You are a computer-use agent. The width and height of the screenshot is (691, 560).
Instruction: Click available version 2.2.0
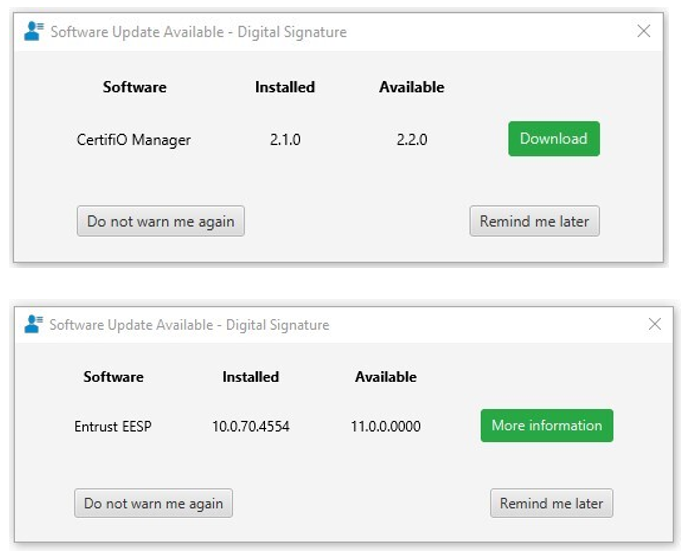(x=412, y=140)
